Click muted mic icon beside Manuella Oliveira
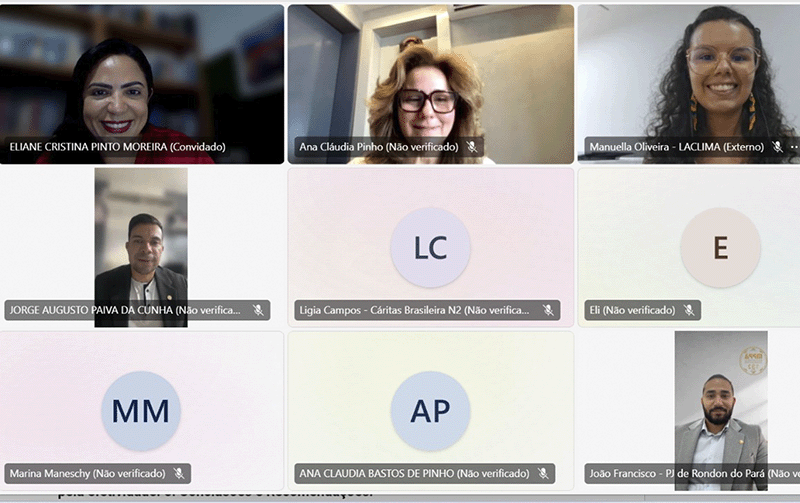Screen dimensions: 800x503 [777, 147]
